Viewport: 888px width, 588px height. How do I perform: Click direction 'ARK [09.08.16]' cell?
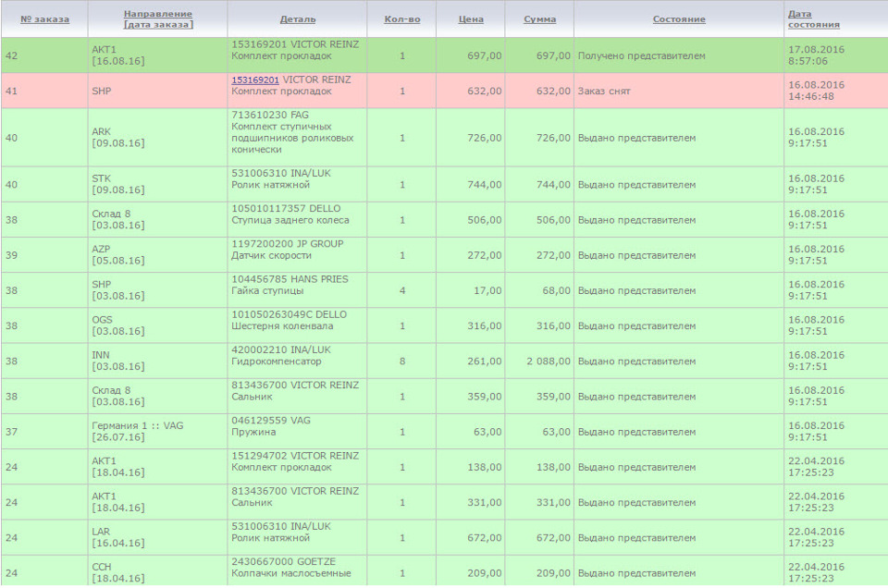pyautogui.click(x=157, y=138)
